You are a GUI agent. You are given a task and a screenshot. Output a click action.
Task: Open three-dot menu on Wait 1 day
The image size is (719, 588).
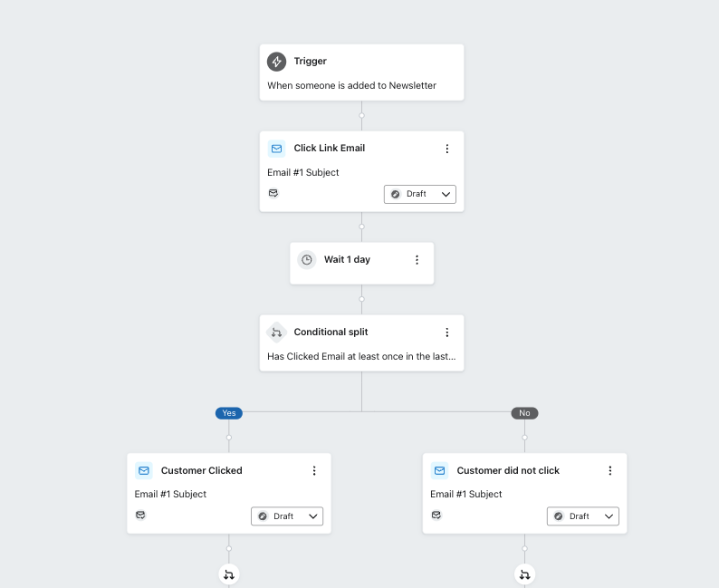click(x=417, y=260)
